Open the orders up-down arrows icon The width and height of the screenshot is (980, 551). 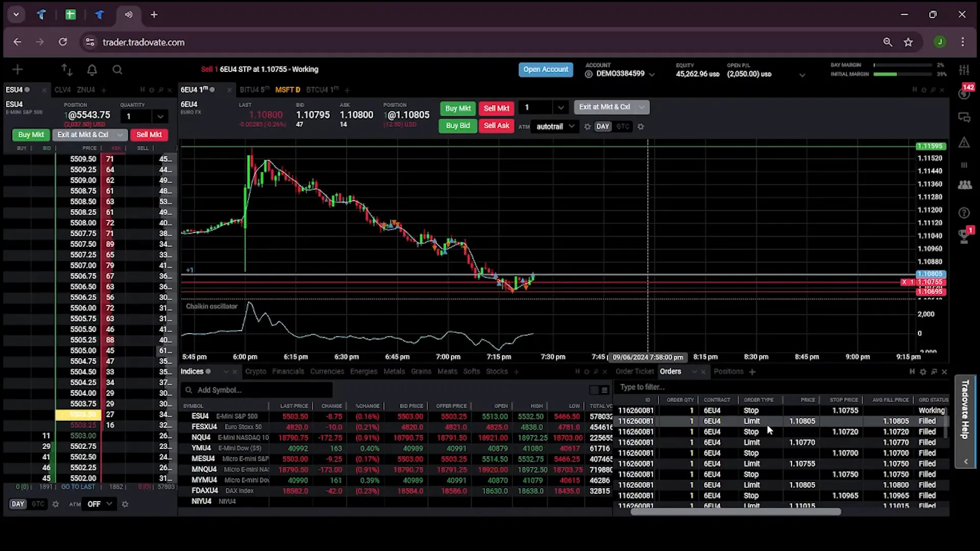[67, 69]
